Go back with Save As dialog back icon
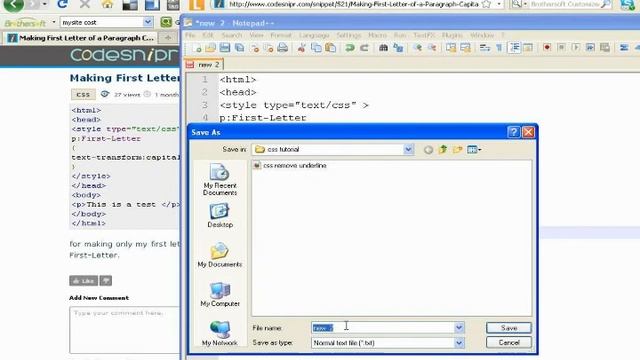 coord(428,150)
